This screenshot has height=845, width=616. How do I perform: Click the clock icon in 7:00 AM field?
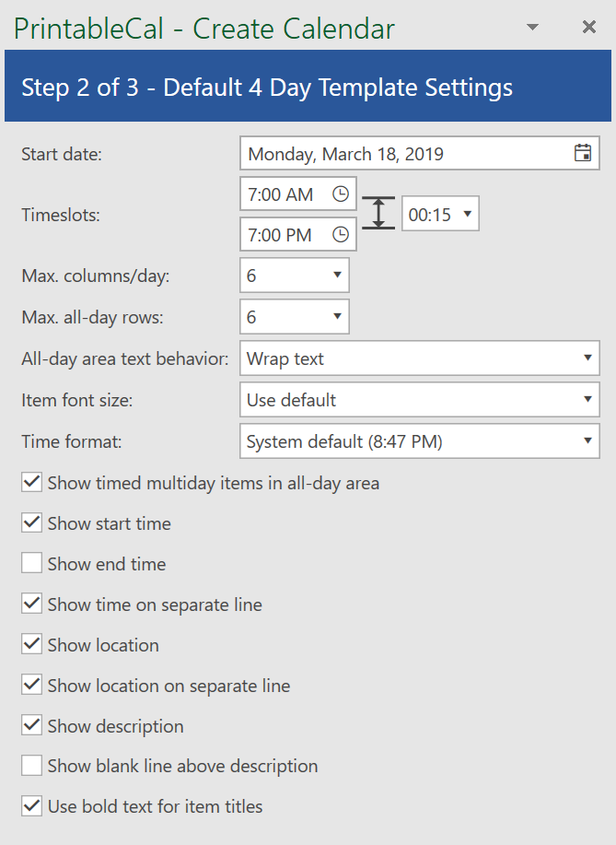point(341,194)
